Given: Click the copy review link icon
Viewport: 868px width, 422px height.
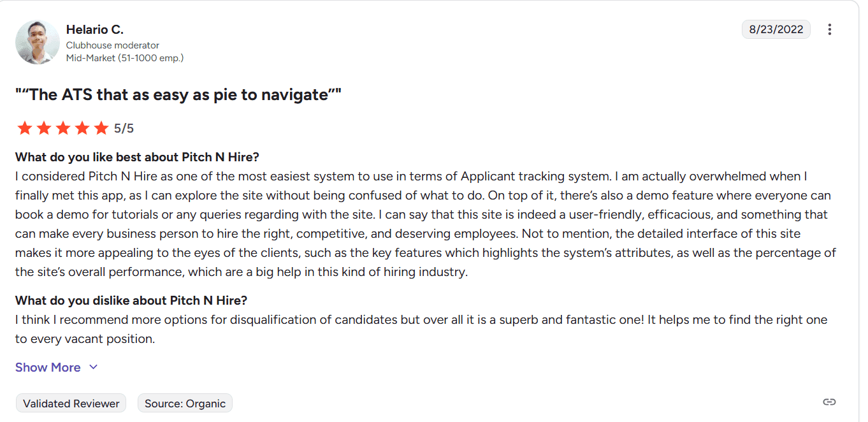Looking at the screenshot, I should 829,402.
